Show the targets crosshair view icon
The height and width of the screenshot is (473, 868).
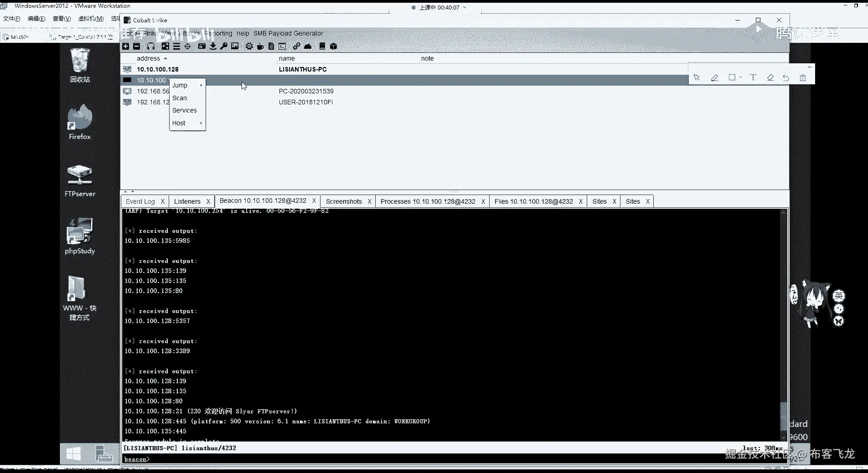pyautogui.click(x=187, y=46)
